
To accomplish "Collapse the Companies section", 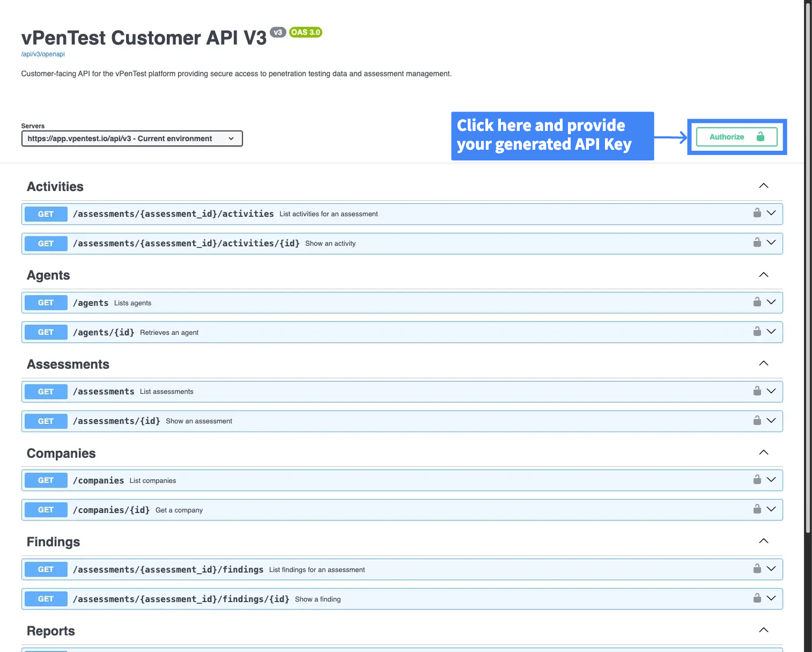I will pos(763,453).
